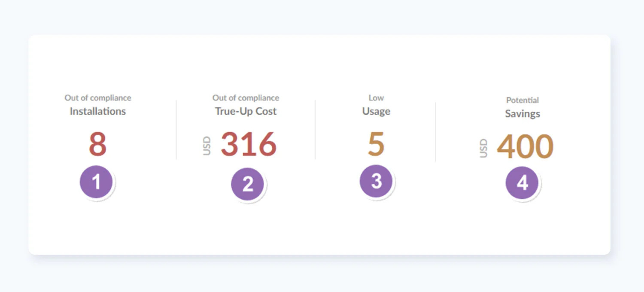Click the purple marker badge numbered 2
The image size is (644, 292).
coord(247,182)
